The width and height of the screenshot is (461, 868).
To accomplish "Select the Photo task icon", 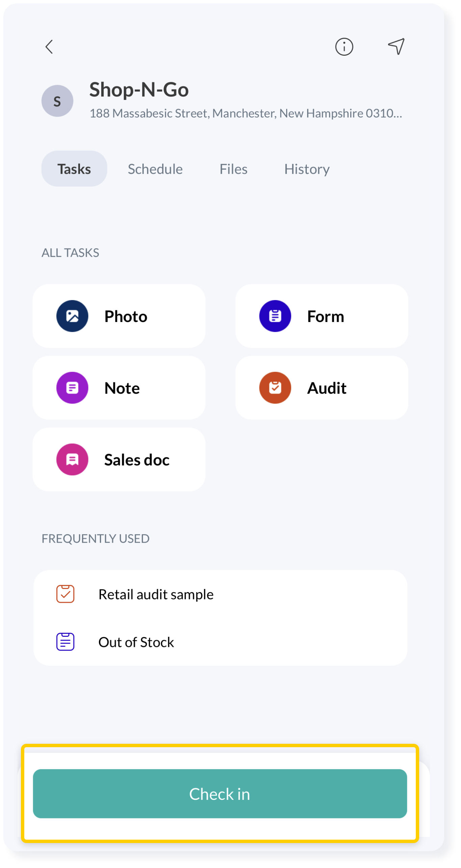I will coord(72,316).
